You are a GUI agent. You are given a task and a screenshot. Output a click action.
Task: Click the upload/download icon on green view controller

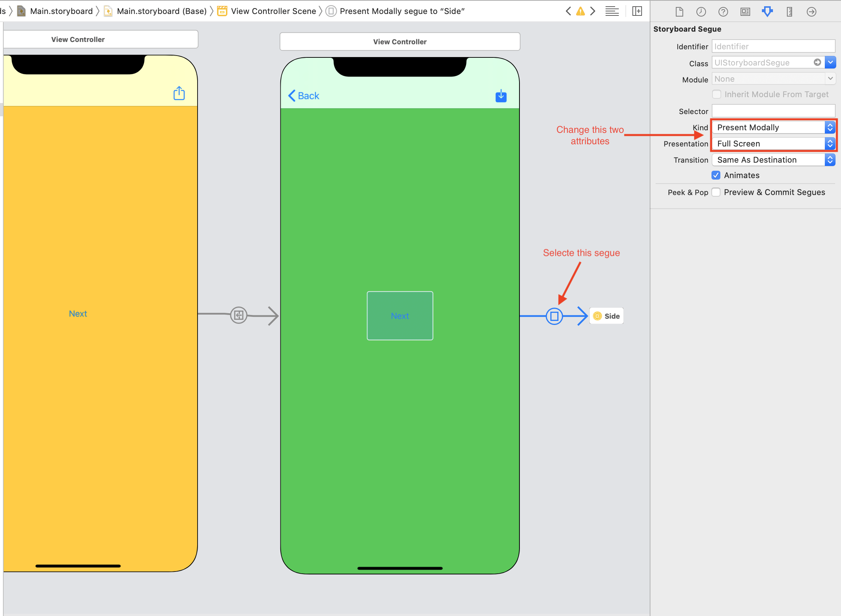(501, 95)
